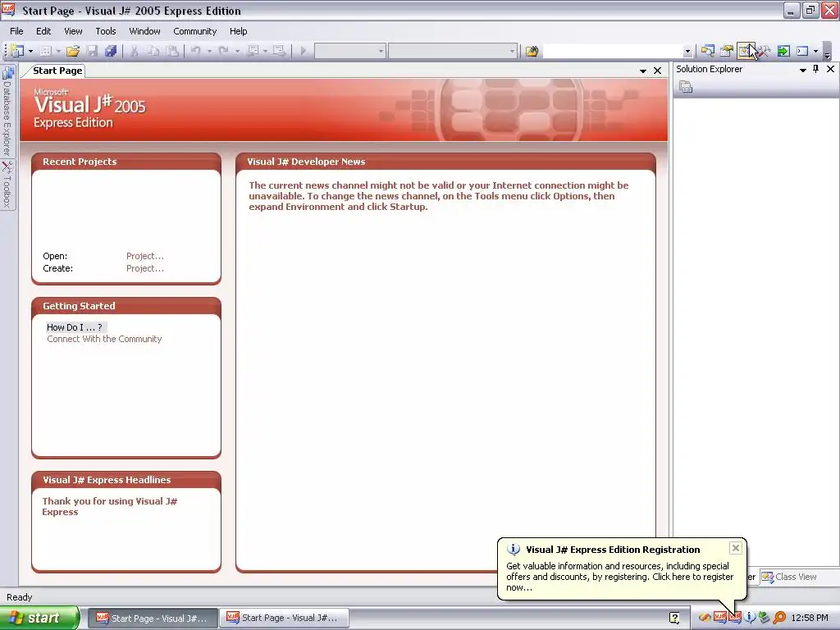
Task: Close the Registration balloon notification
Action: pyautogui.click(x=736, y=547)
